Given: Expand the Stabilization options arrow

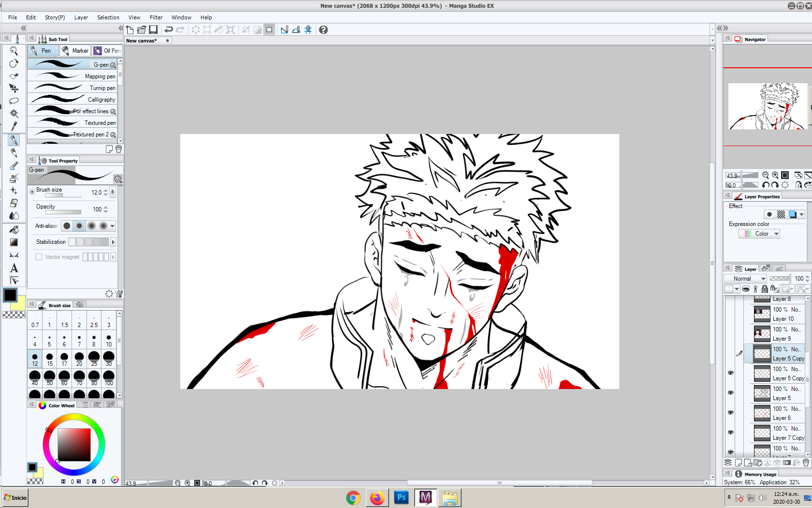Looking at the screenshot, I should [113, 242].
